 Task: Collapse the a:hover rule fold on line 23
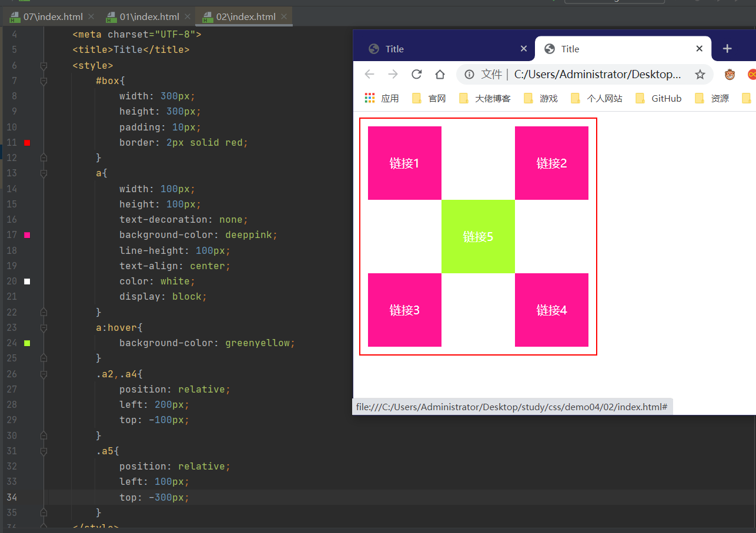click(44, 327)
